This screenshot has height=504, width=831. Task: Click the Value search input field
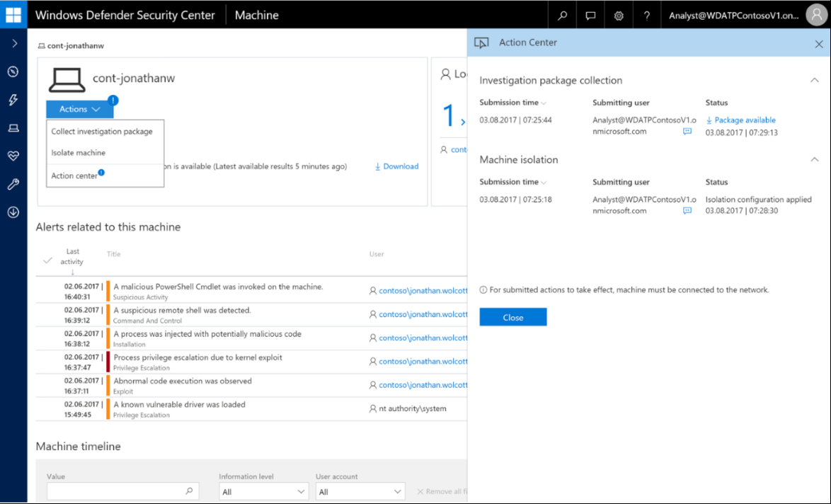coord(115,491)
